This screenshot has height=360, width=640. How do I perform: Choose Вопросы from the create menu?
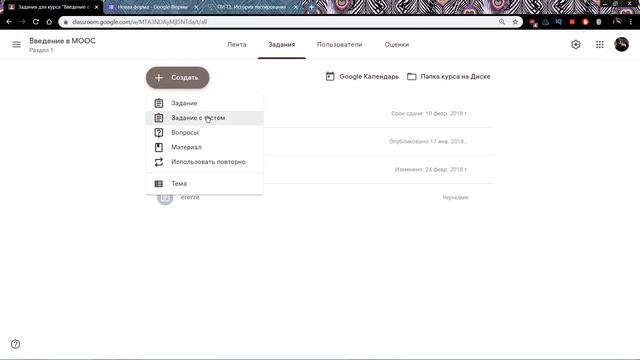click(x=204, y=133)
